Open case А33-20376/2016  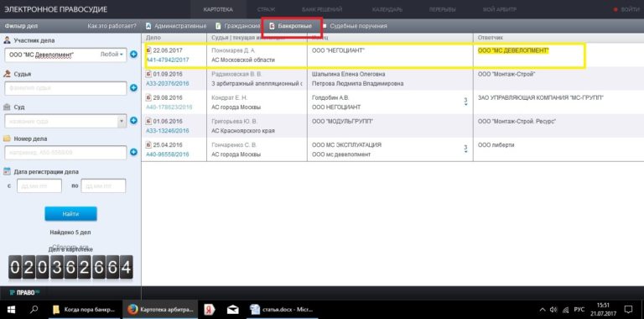[168, 83]
